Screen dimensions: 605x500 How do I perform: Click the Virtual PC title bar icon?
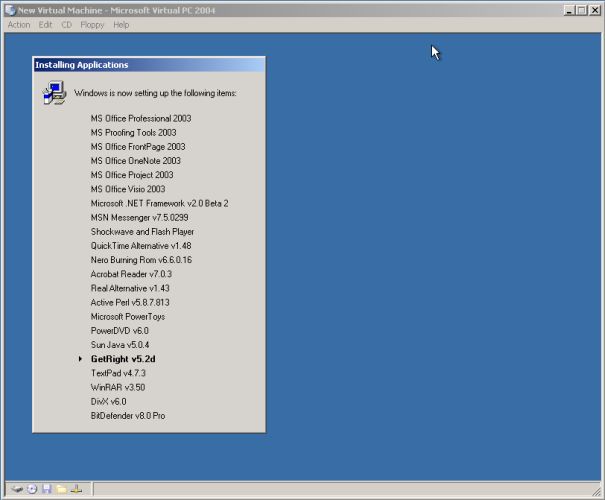point(10,10)
